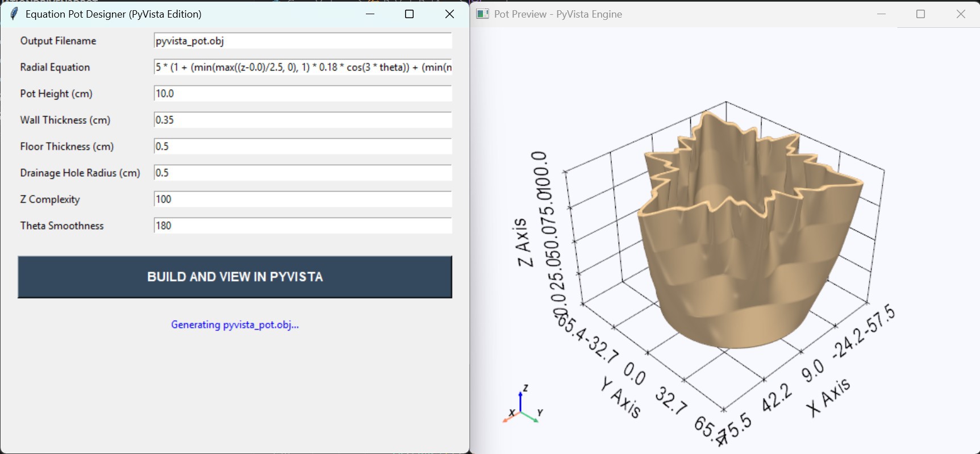Image resolution: width=980 pixels, height=454 pixels.
Task: Click inside the Radial Equation field
Action: [302, 67]
